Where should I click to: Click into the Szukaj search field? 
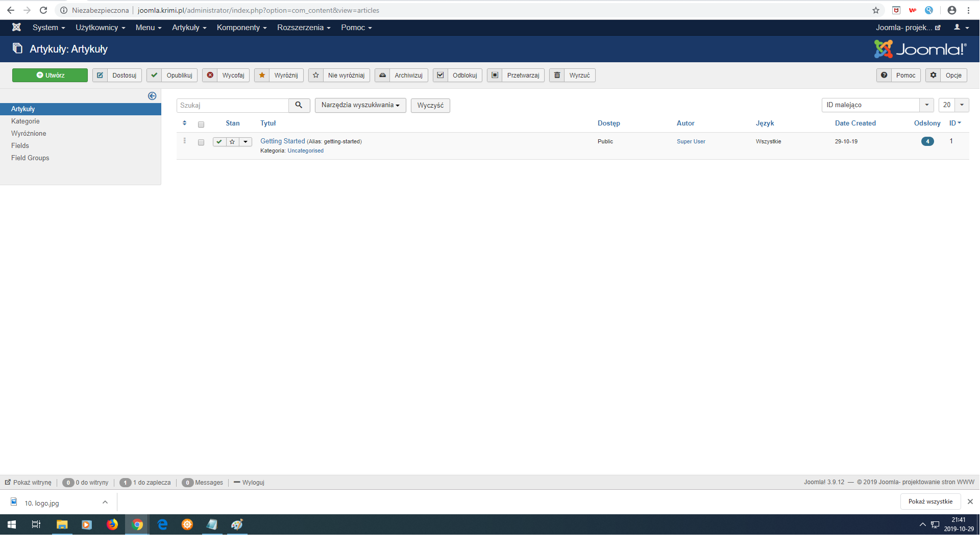coord(233,105)
